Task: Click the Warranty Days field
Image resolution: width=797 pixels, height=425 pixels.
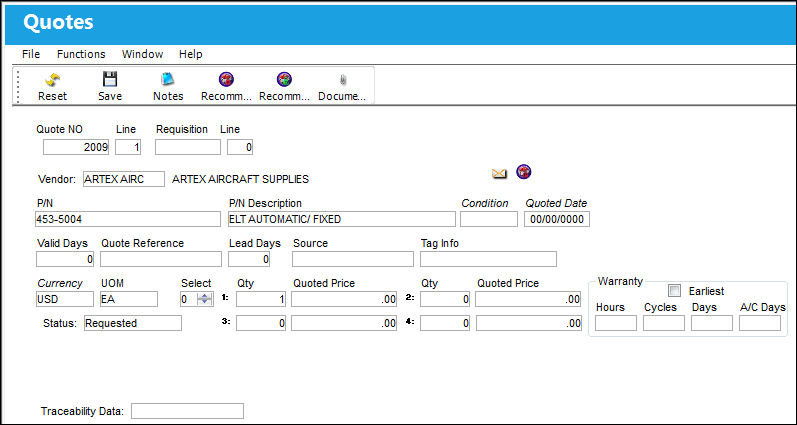Action: [712, 323]
